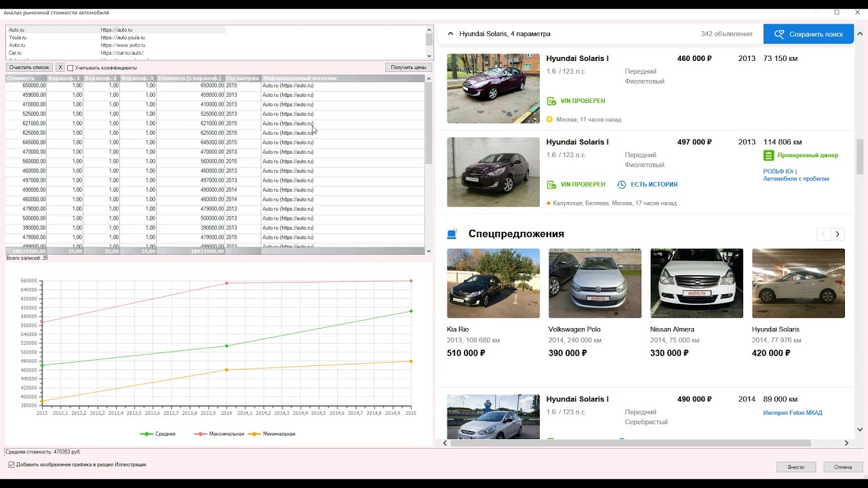This screenshot has height=488, width=868.
Task: Open silver Solaris 490 000 listing photo
Action: (493, 417)
